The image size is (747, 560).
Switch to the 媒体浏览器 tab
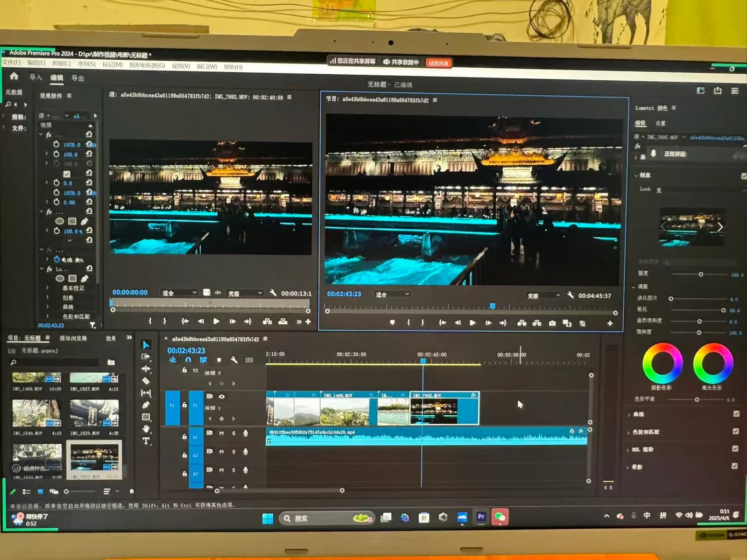point(73,338)
